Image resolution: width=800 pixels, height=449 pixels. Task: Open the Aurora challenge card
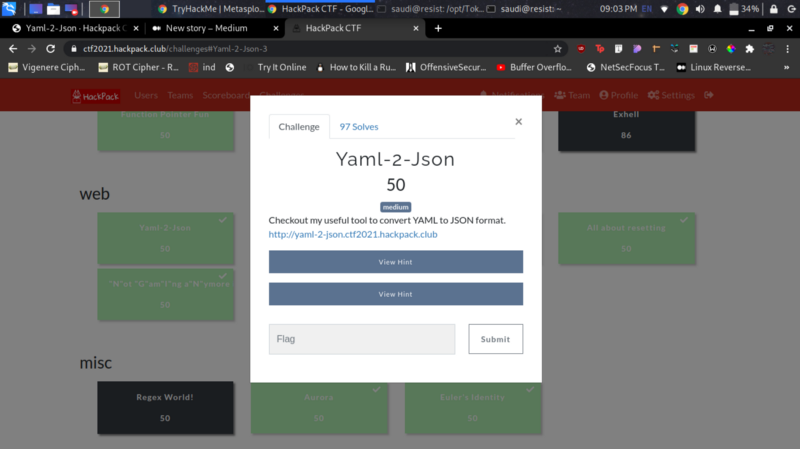tap(319, 409)
